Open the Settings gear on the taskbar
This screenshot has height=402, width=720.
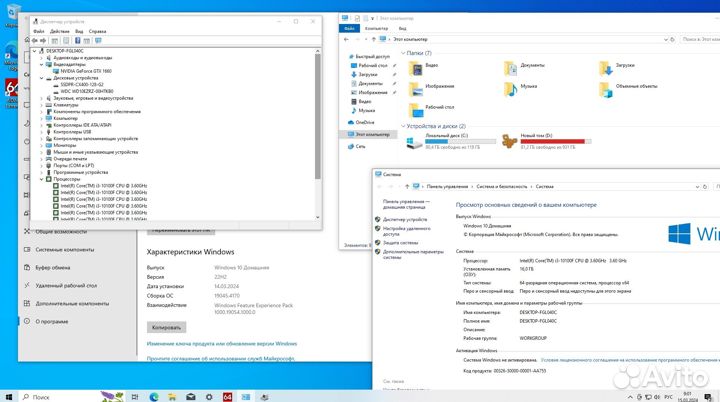209,396
